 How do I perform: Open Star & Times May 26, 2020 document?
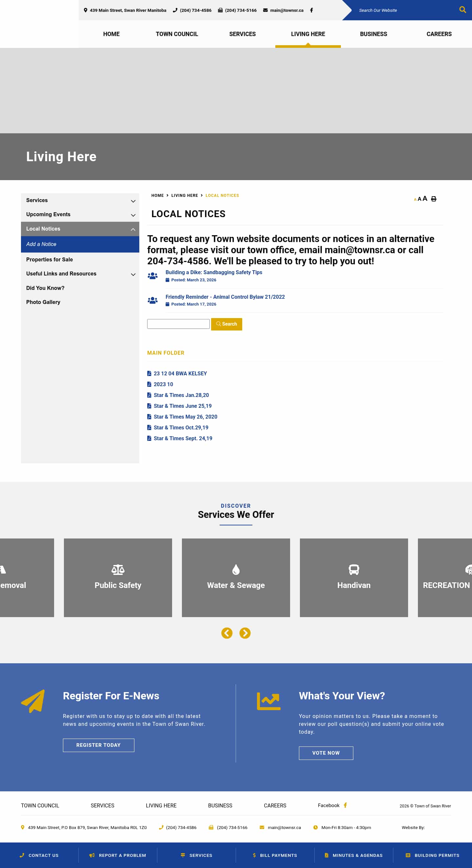(185, 417)
